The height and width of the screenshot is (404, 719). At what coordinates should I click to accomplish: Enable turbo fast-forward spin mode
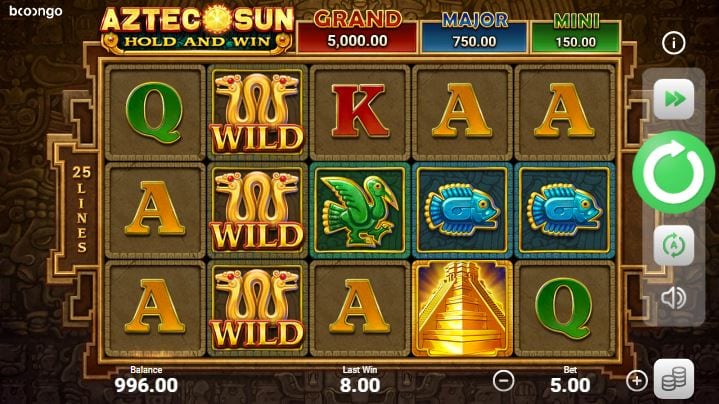tap(674, 99)
